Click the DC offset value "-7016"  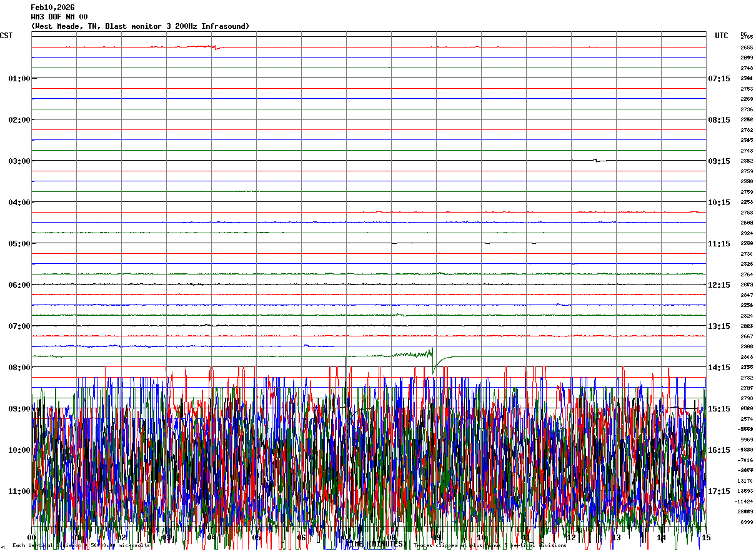tap(745, 460)
